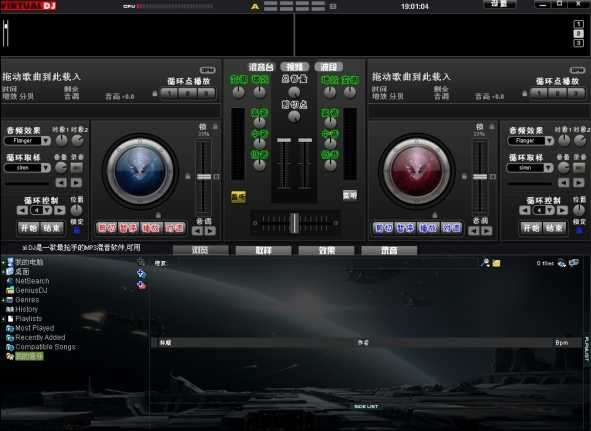591x431 pixels.
Task: Toggle loop point lock icon on right deck
Action: 524,93
